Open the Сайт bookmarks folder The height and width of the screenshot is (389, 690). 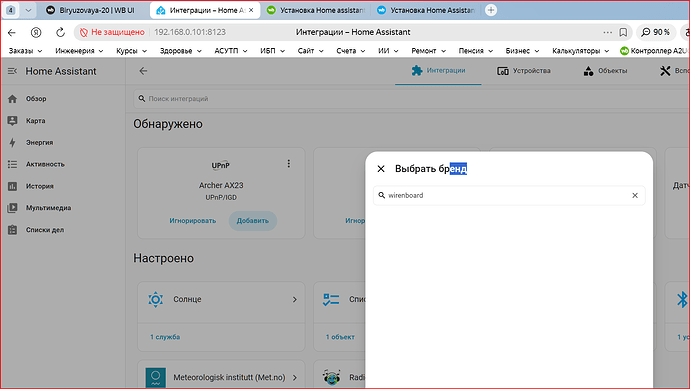click(x=310, y=51)
